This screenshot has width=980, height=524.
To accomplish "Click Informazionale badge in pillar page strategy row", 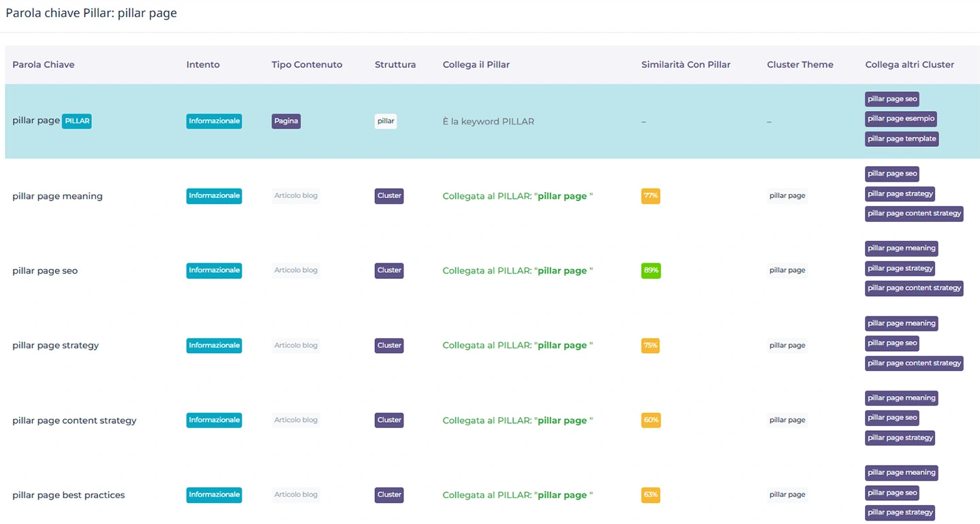I will tap(214, 346).
